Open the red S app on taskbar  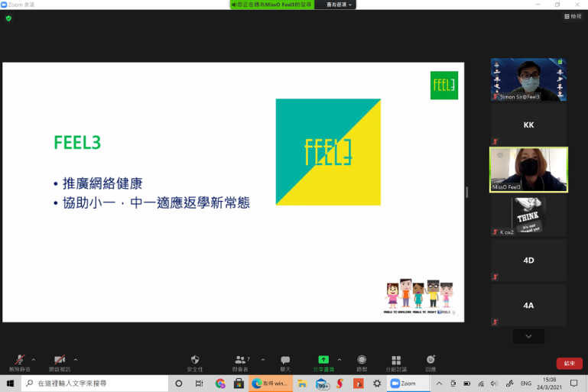pyautogui.click(x=340, y=384)
